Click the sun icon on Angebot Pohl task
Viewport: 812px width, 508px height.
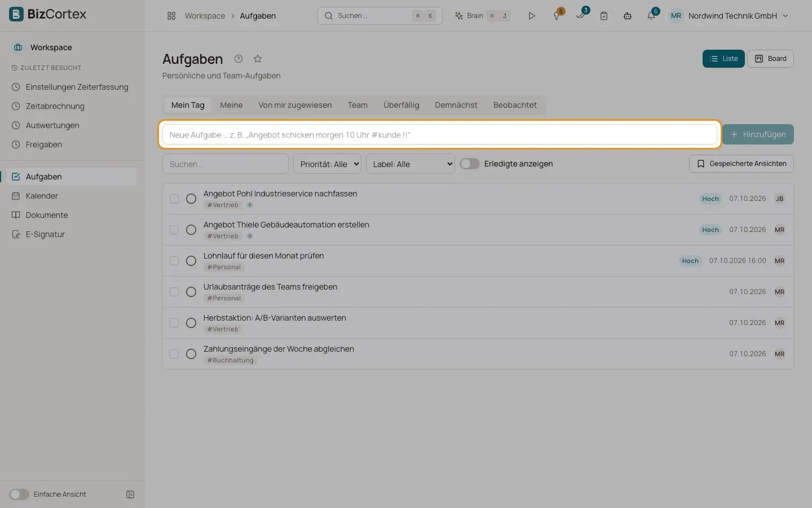pos(250,205)
